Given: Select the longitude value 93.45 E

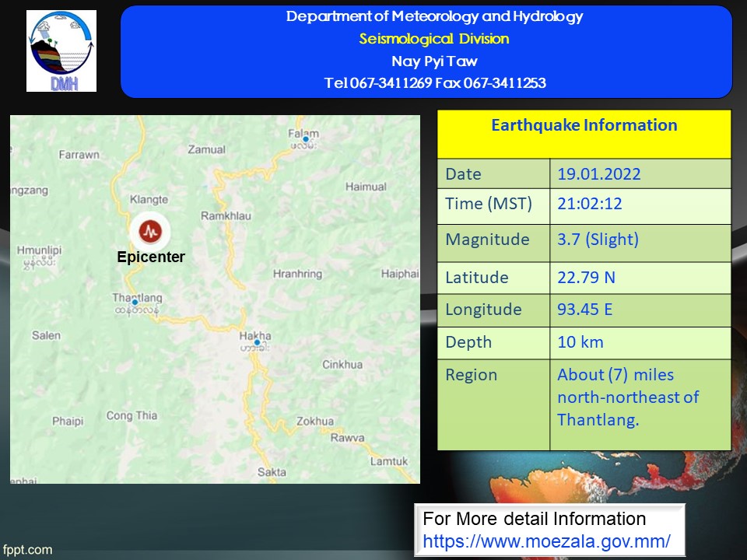Looking at the screenshot, I should pos(584,310).
